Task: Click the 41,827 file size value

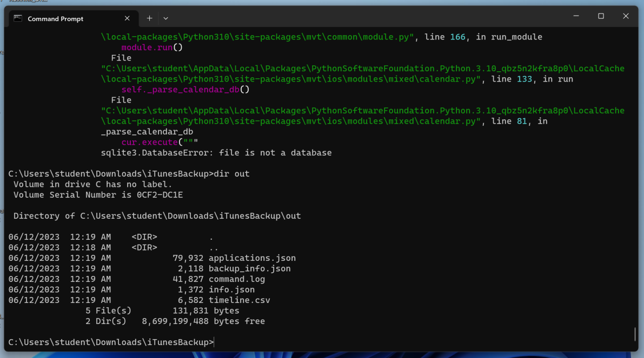Action: pos(188,279)
